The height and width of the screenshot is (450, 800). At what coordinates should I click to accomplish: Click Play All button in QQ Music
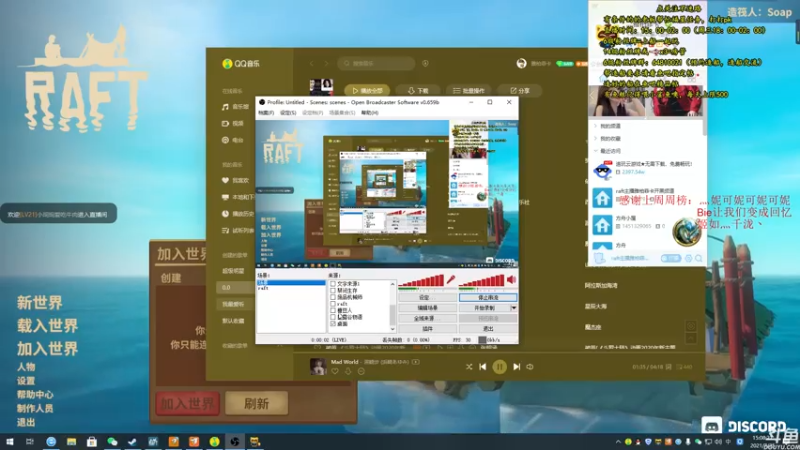(x=367, y=90)
